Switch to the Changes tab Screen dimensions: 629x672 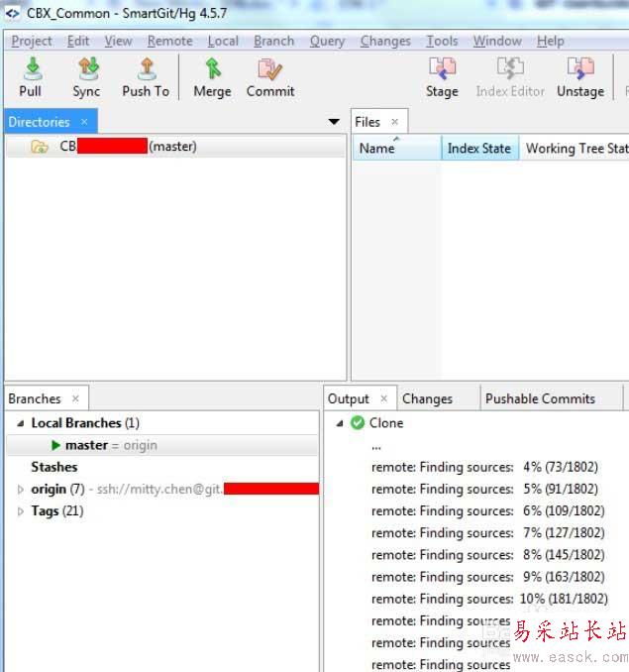pos(438,398)
